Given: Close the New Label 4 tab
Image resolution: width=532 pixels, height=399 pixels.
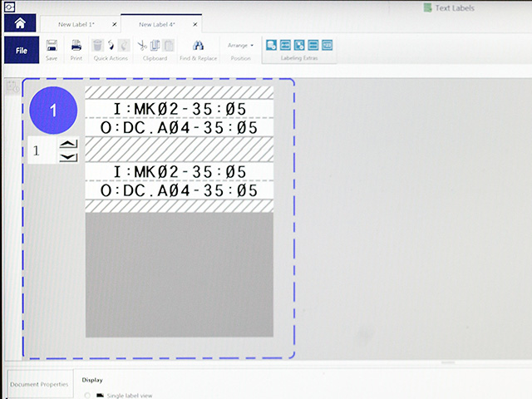Looking at the screenshot, I should pyautogui.click(x=195, y=24).
